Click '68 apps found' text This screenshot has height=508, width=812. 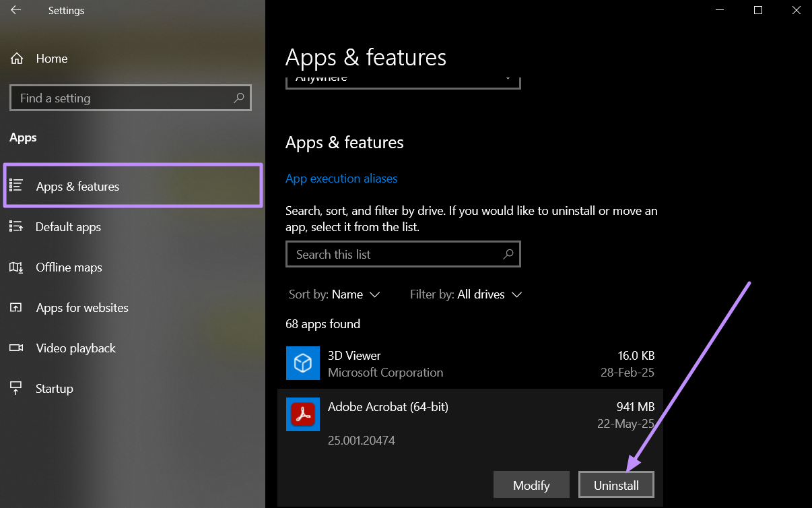point(323,324)
